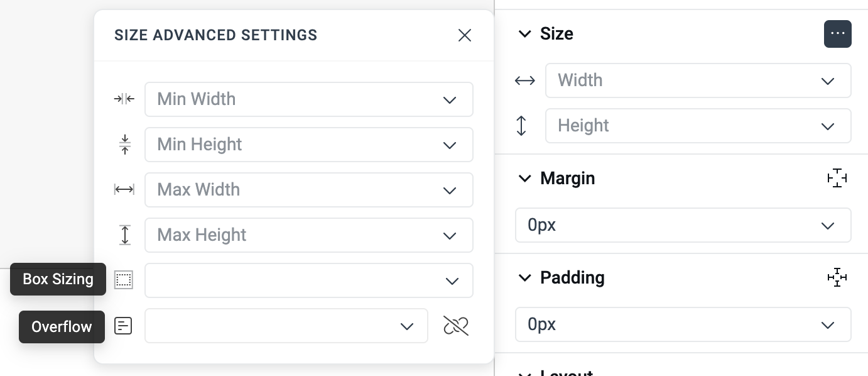868x376 pixels.
Task: Close the Size Advanced Settings panel
Action: pos(464,35)
